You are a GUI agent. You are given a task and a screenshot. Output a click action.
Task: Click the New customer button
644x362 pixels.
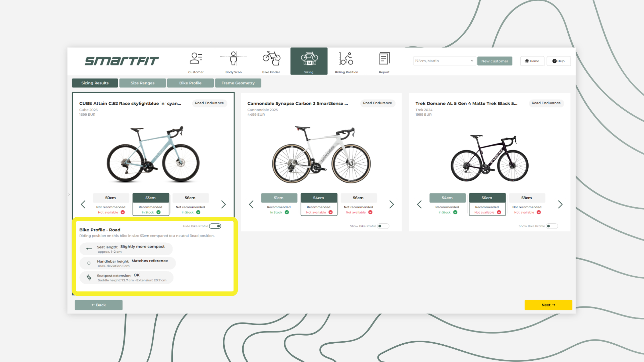coord(495,61)
